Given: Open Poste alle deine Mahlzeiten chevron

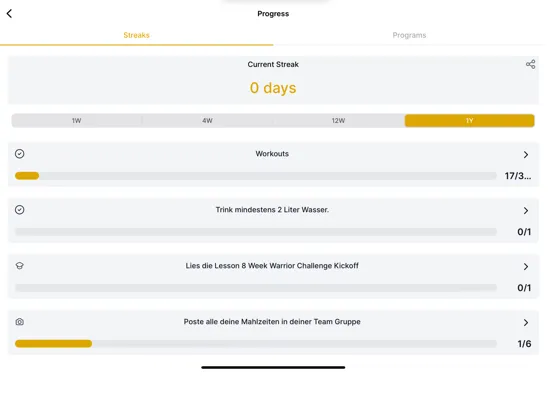Looking at the screenshot, I should (x=526, y=322).
